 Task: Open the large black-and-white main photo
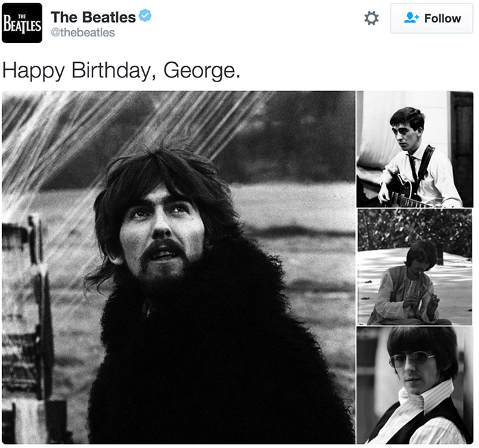[x=178, y=267]
